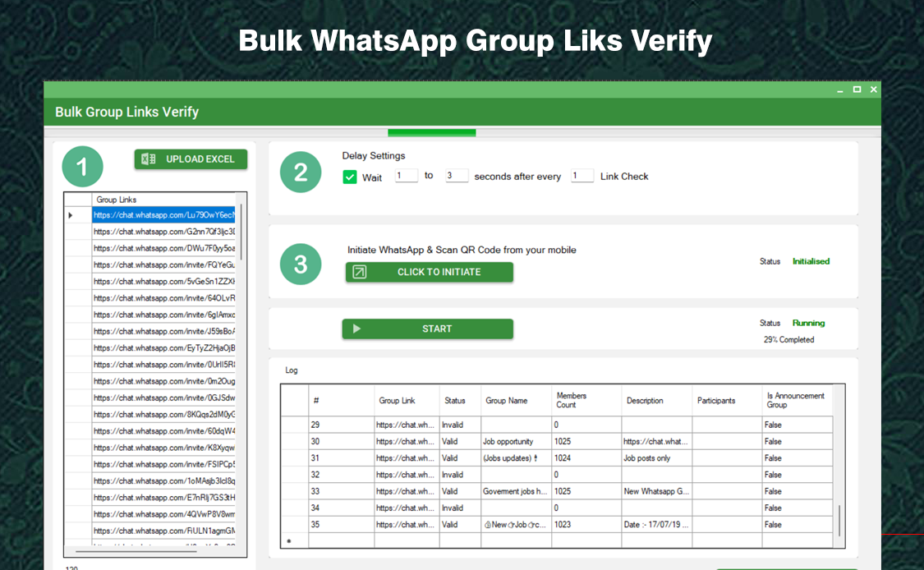
Task: Click the START button
Action: coord(427,329)
